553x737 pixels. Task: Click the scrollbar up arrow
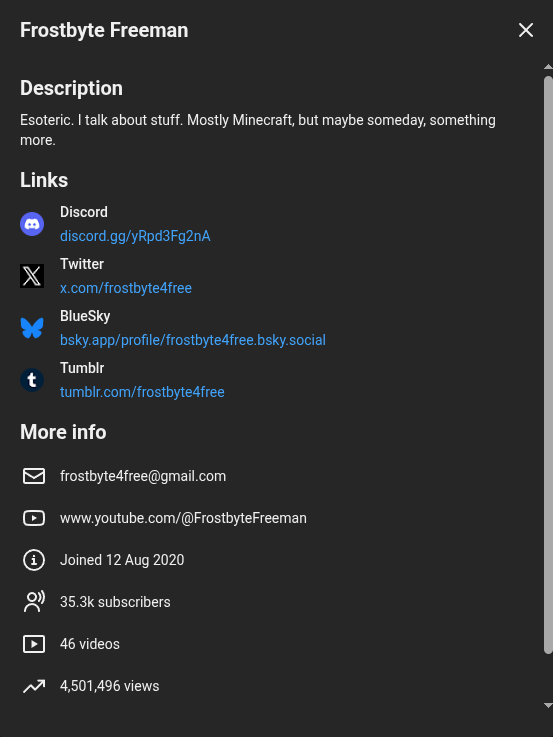point(548,67)
